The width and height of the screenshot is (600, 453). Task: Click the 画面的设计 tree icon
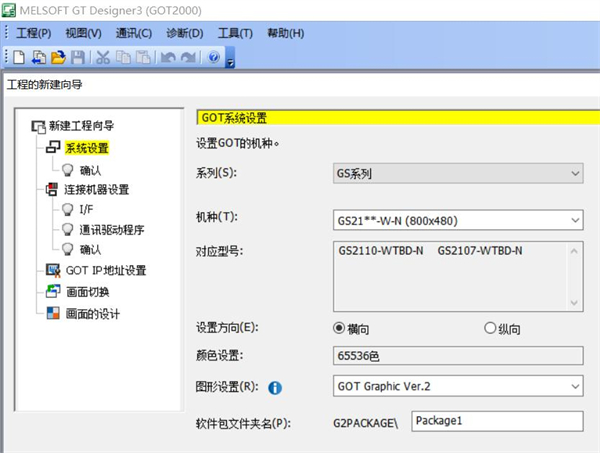click(53, 313)
